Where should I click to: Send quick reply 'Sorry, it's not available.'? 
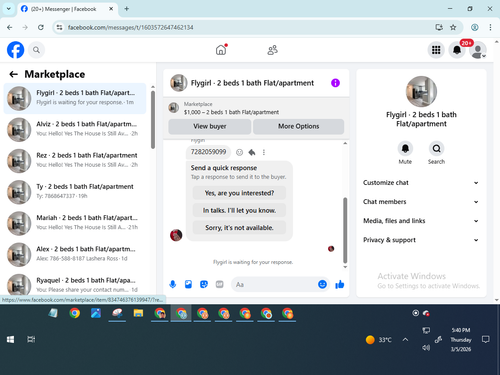239,228
